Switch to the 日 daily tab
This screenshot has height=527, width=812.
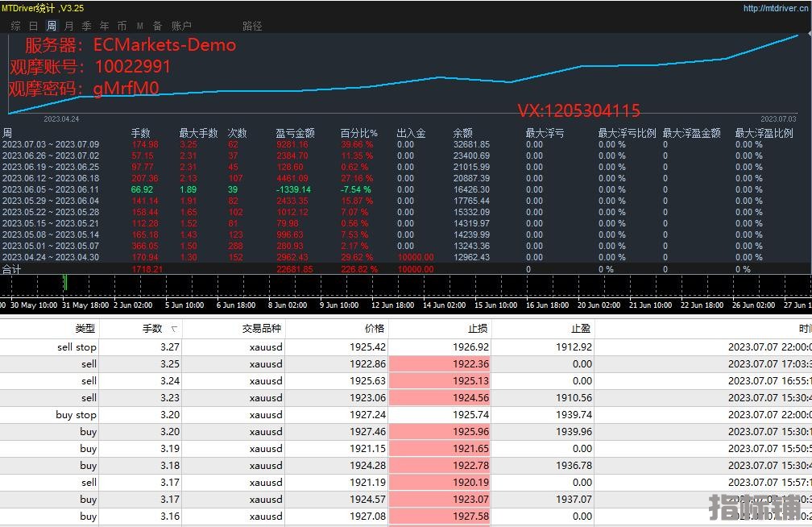(34, 26)
